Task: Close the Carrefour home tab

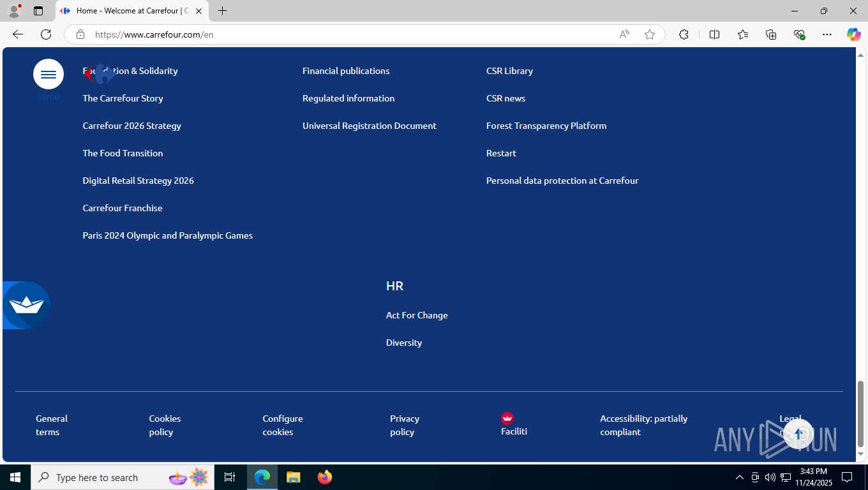Action: point(198,11)
